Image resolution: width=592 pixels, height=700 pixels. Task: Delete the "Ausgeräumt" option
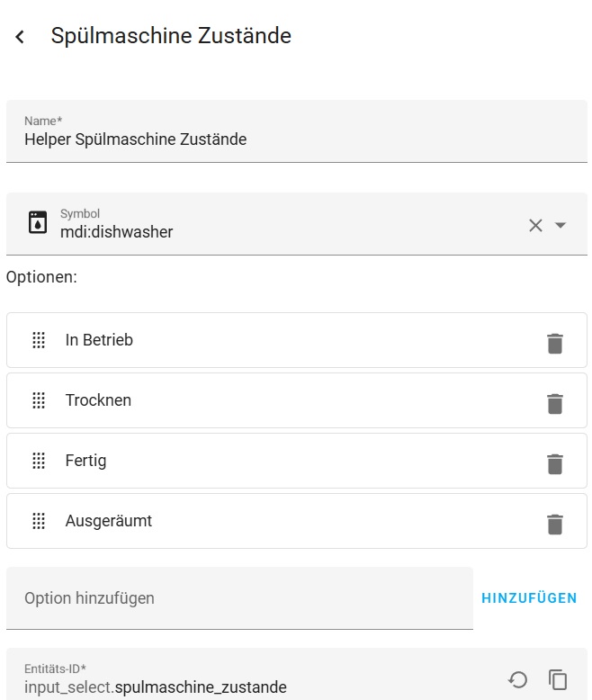[555, 524]
